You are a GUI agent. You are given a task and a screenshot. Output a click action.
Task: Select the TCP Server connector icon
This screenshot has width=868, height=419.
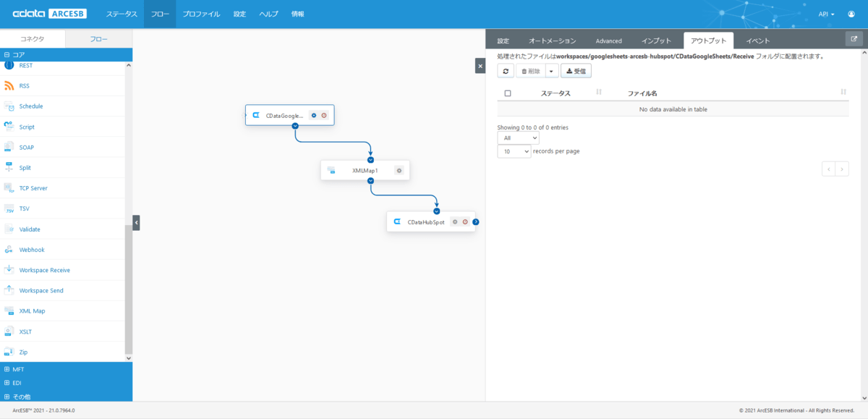9,188
